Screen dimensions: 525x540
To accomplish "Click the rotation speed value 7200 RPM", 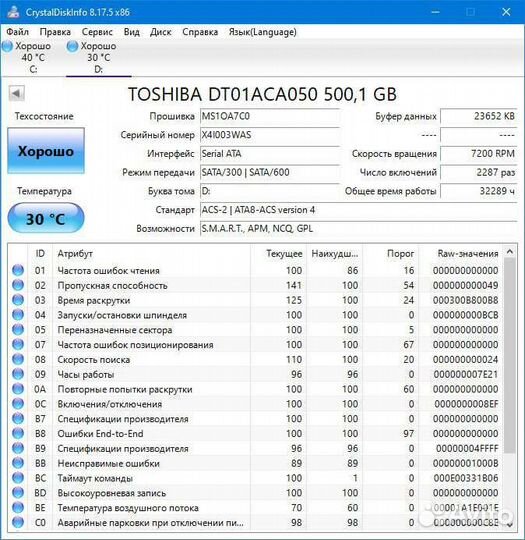I will point(479,154).
